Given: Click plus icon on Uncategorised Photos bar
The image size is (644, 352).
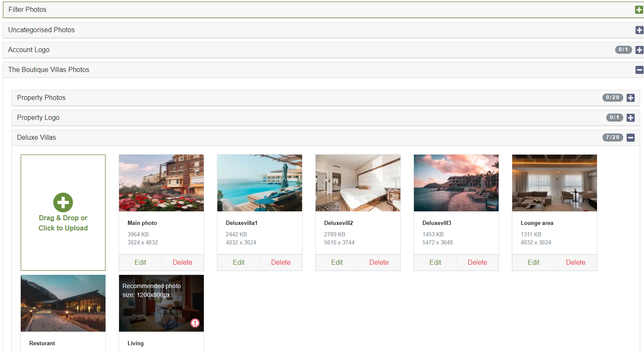Looking at the screenshot, I should tap(639, 30).
